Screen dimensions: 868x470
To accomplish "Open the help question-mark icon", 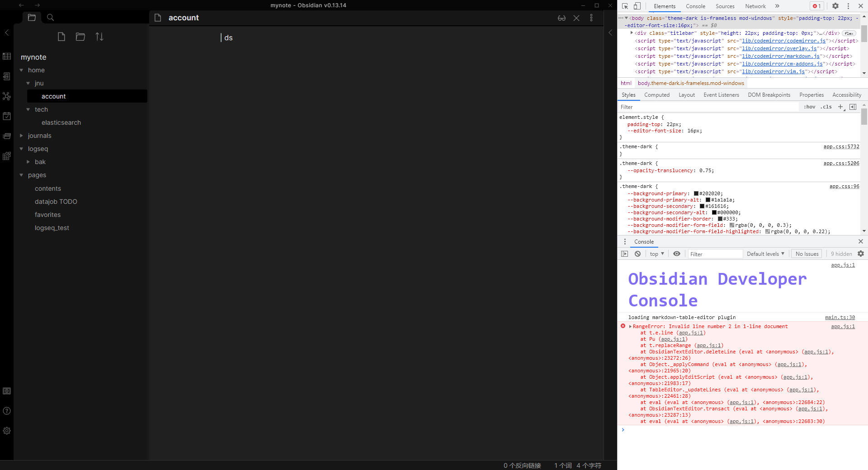I will pos(7,411).
